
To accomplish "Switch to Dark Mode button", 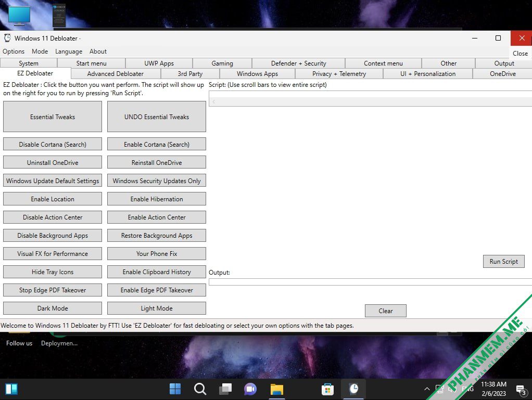I will pos(53,308).
